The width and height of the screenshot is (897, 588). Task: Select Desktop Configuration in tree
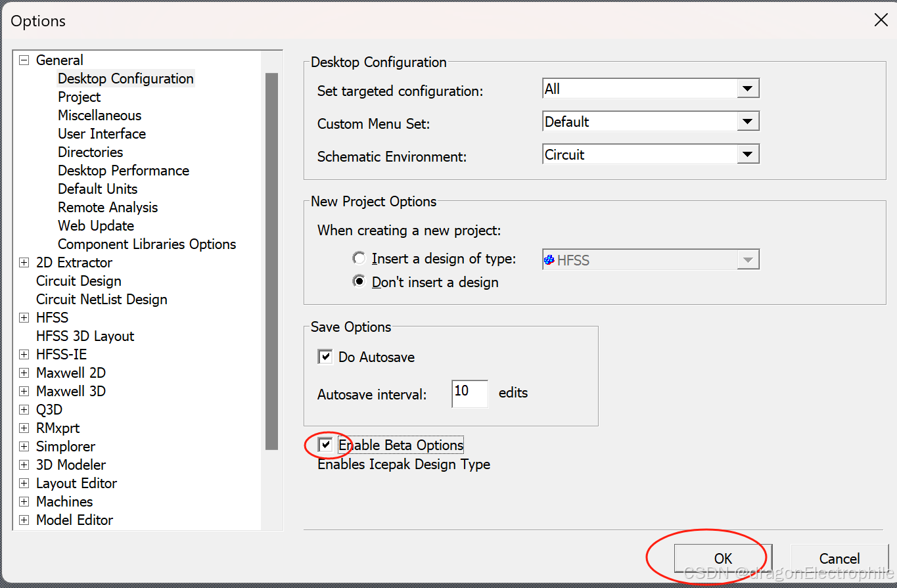click(126, 79)
